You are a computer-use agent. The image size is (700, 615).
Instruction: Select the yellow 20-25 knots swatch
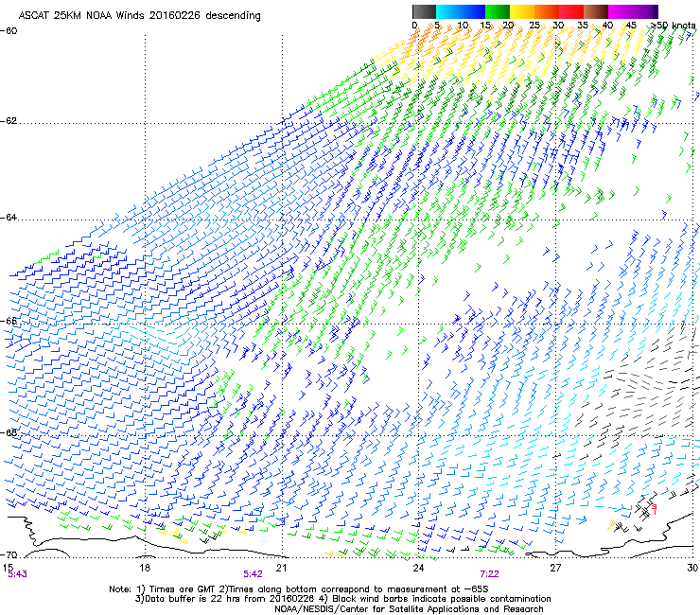[522, 11]
